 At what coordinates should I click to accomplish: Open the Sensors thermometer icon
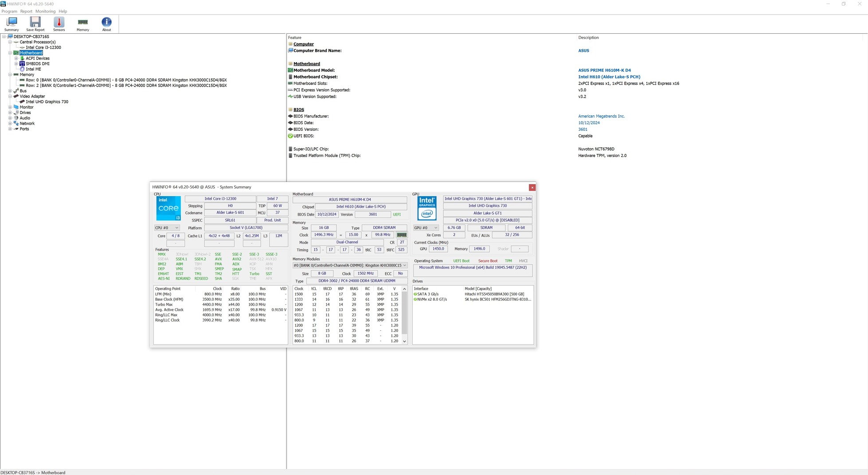tap(59, 24)
